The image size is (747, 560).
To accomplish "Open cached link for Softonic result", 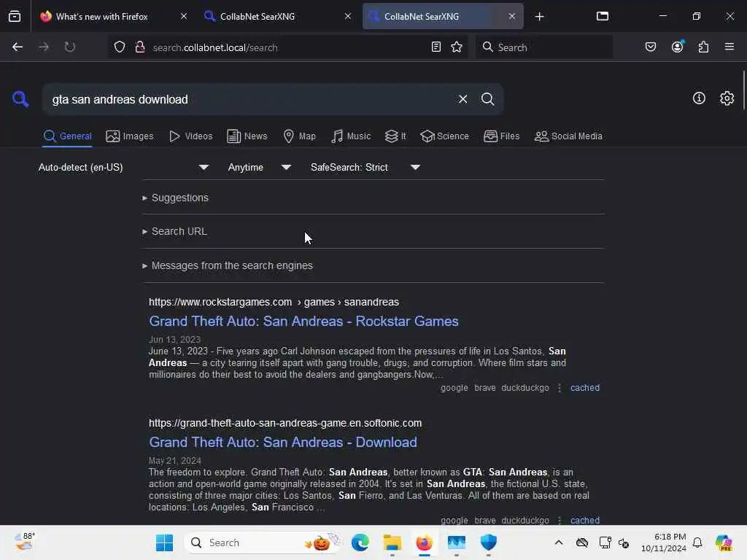I will [585, 521].
